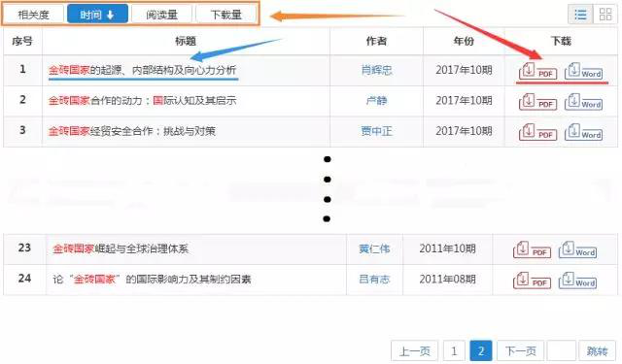Sort results by 相关度
The height and width of the screenshot is (364, 622).
pos(33,15)
